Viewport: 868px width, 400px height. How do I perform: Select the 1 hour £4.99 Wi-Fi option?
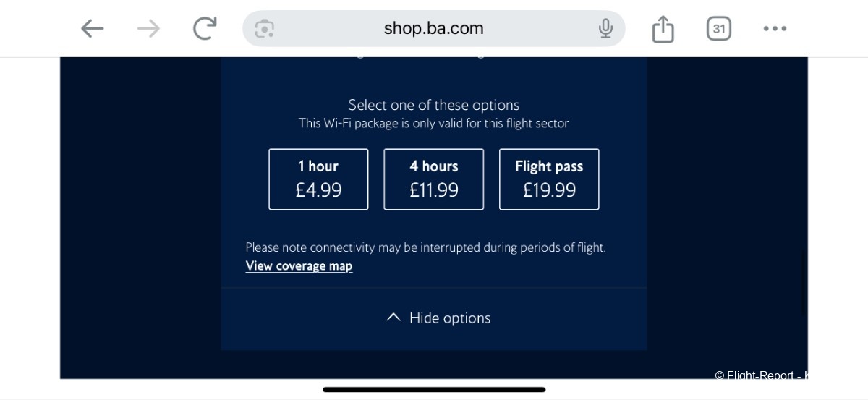(318, 179)
